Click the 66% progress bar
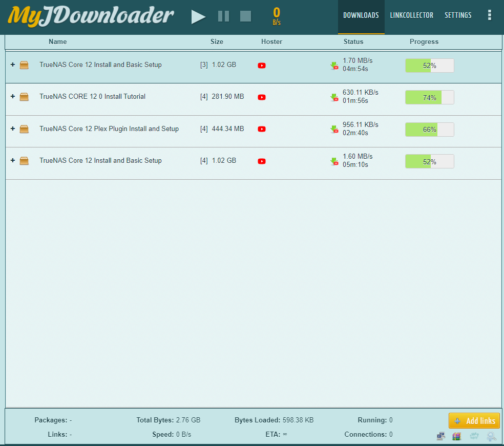Screen dimensions: 504x446 [x=429, y=130]
